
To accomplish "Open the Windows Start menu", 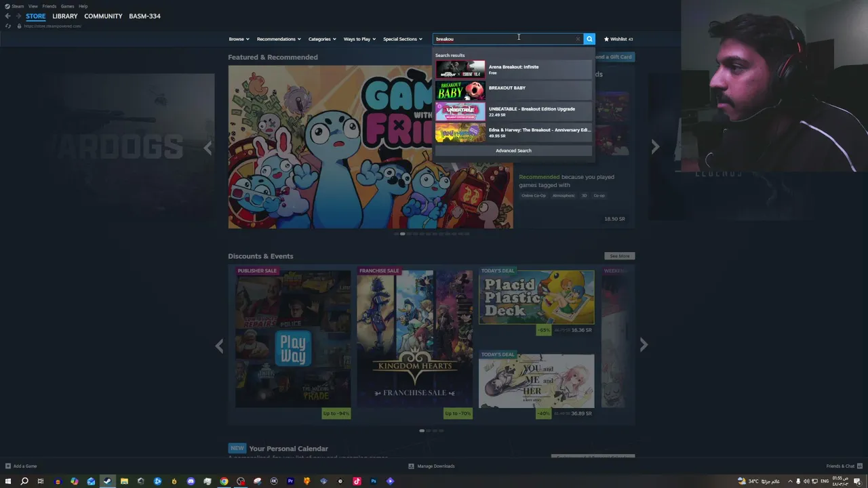I will [x=8, y=481].
